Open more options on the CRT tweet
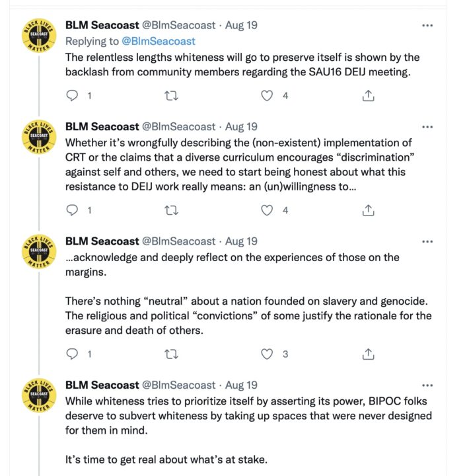Viewport: 467px width, 476px height. 427,127
